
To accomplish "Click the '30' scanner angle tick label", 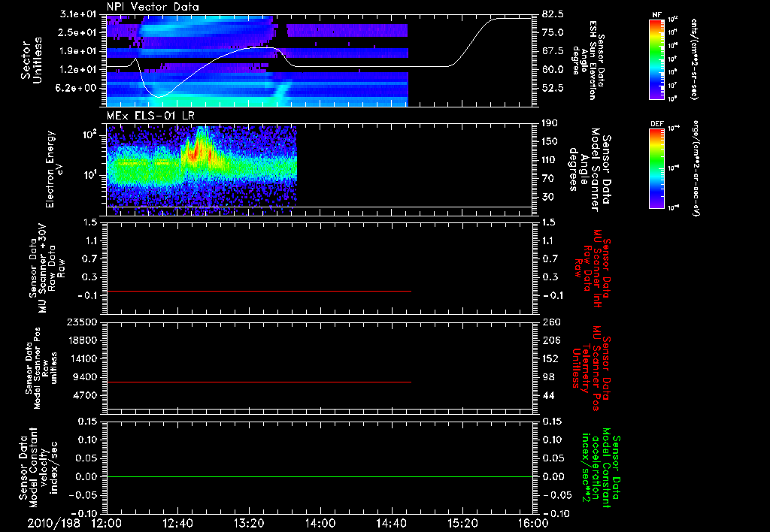I will click(548, 198).
